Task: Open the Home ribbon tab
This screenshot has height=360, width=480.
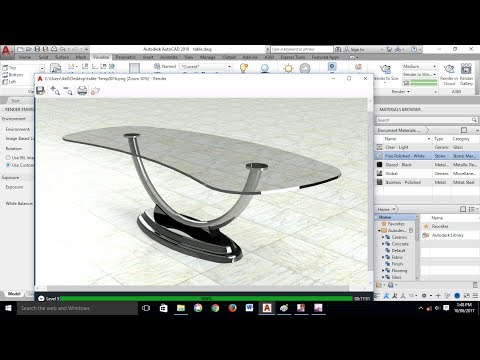Action: tap(25, 57)
